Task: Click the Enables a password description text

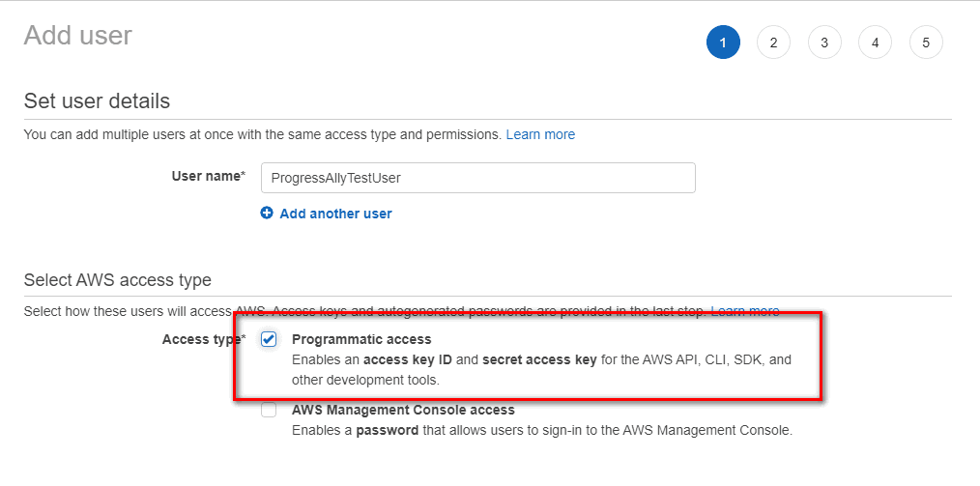Action: click(x=542, y=430)
